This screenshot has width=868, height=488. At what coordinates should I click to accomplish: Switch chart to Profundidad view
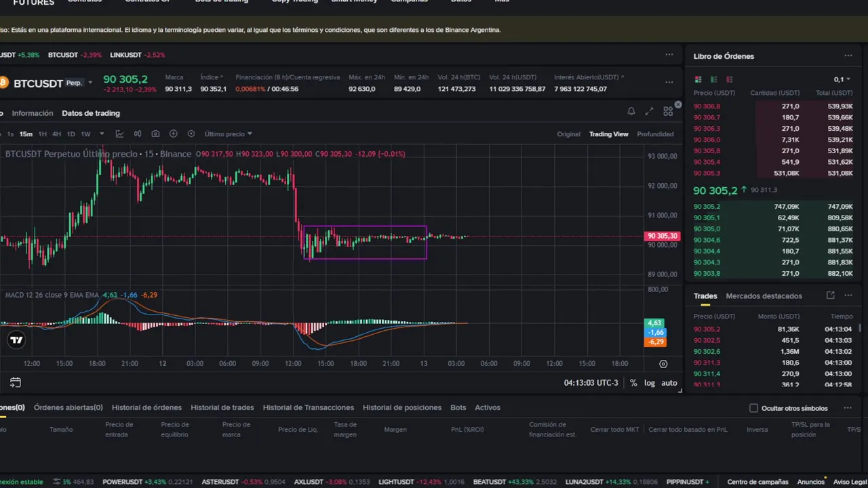point(656,134)
